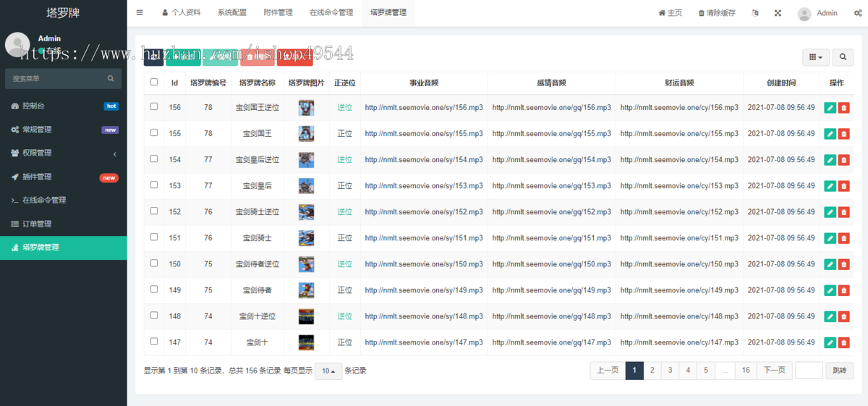Delete the row with Id 153
The width and height of the screenshot is (868, 406).
[843, 186]
